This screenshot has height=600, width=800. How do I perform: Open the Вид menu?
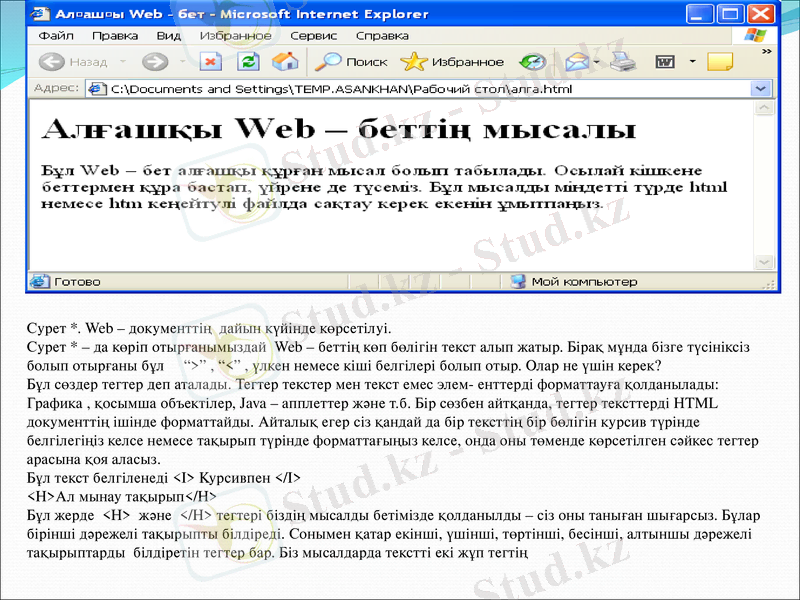click(168, 35)
